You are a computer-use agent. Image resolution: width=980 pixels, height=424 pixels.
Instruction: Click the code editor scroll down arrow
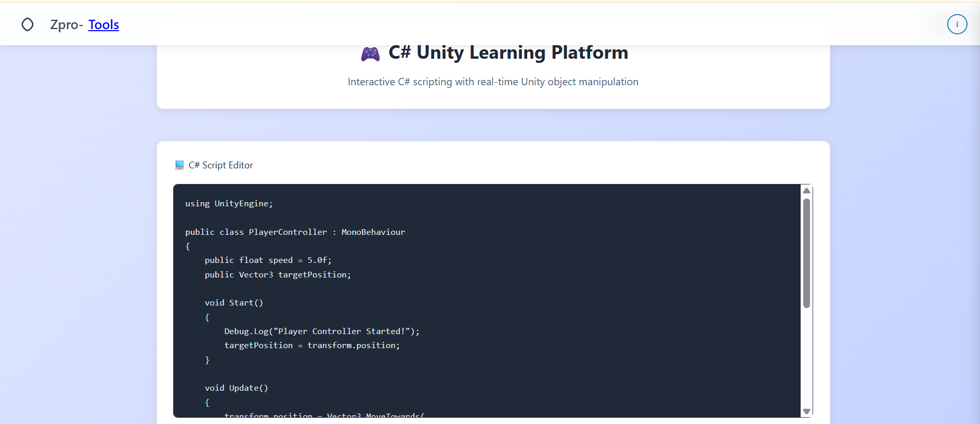click(806, 411)
